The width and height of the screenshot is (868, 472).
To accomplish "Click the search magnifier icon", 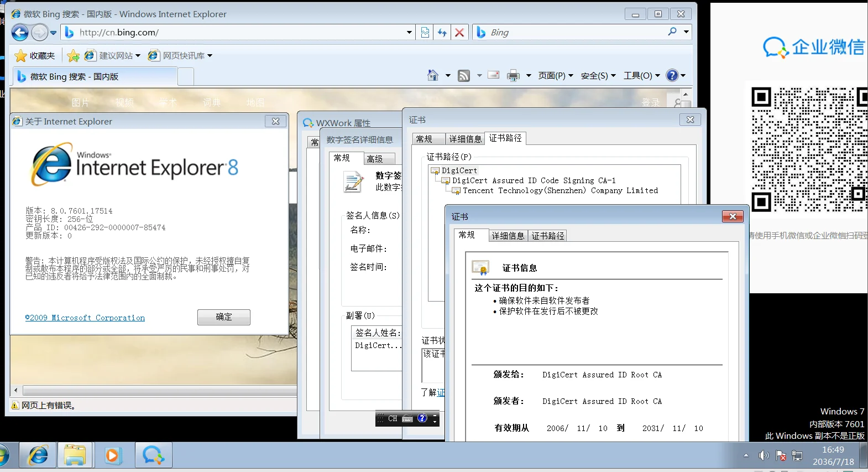I will point(672,32).
